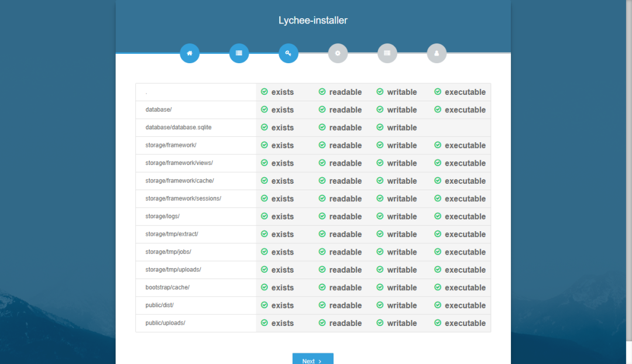Open the table migration step icon
632x364 pixels.
pyautogui.click(x=387, y=53)
